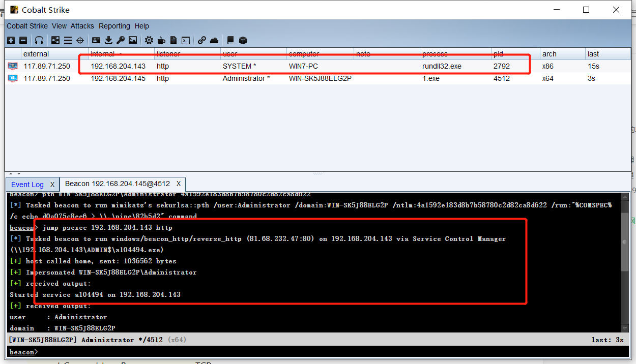
Task: Sort sessions by external column header
Action: [x=53, y=54]
